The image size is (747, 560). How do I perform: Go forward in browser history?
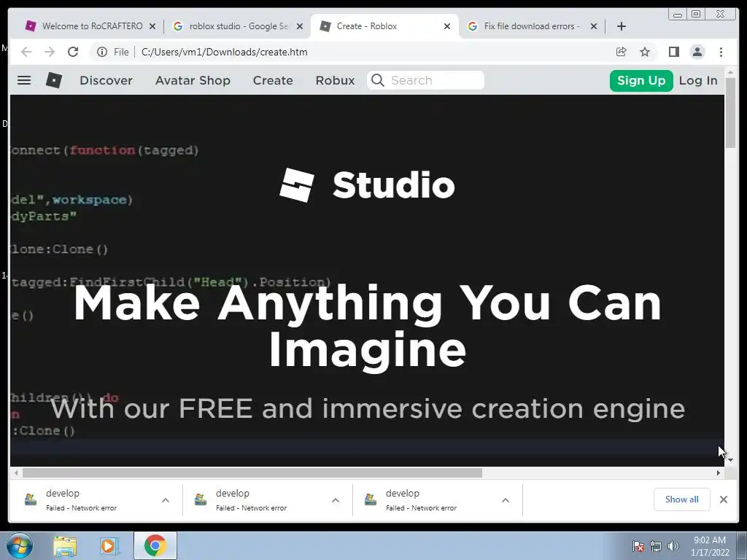tap(50, 52)
